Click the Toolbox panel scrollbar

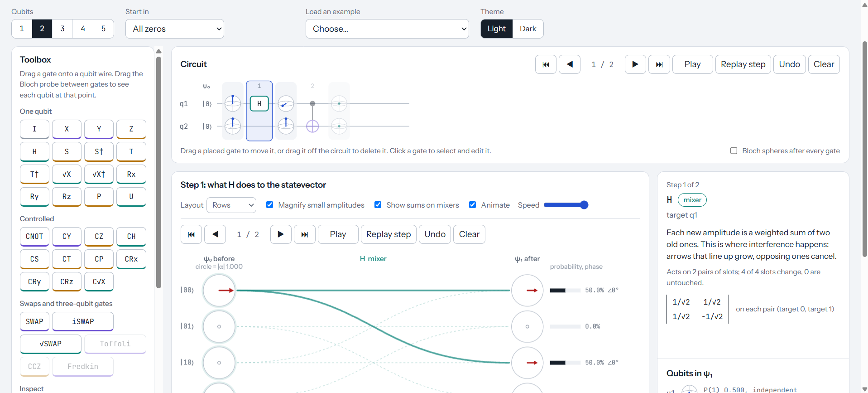pos(158,172)
